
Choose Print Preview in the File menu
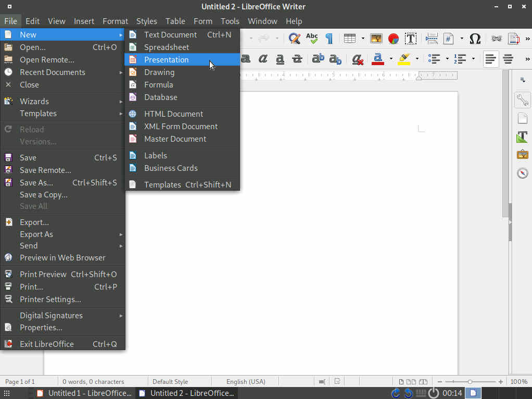click(63, 275)
